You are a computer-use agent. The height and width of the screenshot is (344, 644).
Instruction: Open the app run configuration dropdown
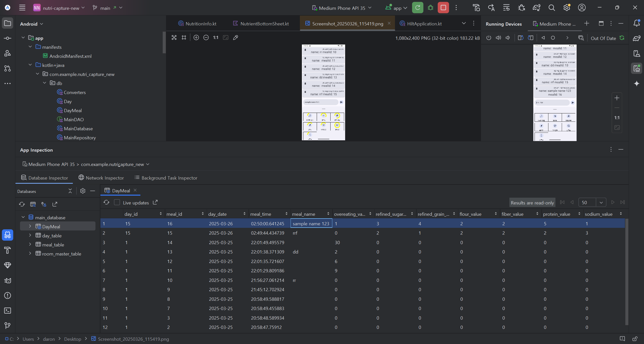(396, 8)
